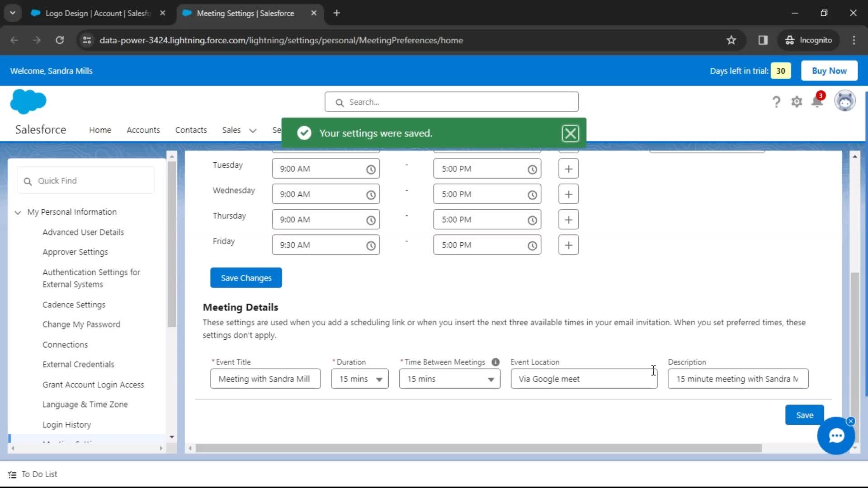868x488 pixels.
Task: Switch to the Meeting Settings browser tab
Action: pyautogui.click(x=250, y=13)
